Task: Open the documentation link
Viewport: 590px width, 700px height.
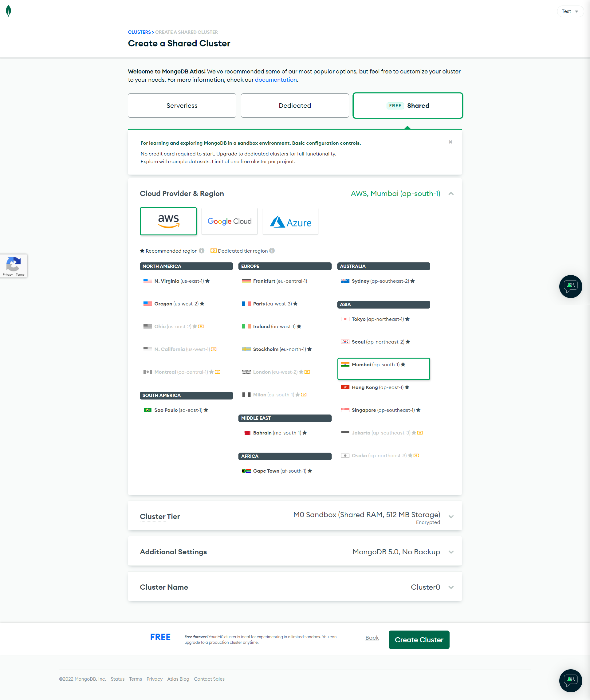Action: 275,80
